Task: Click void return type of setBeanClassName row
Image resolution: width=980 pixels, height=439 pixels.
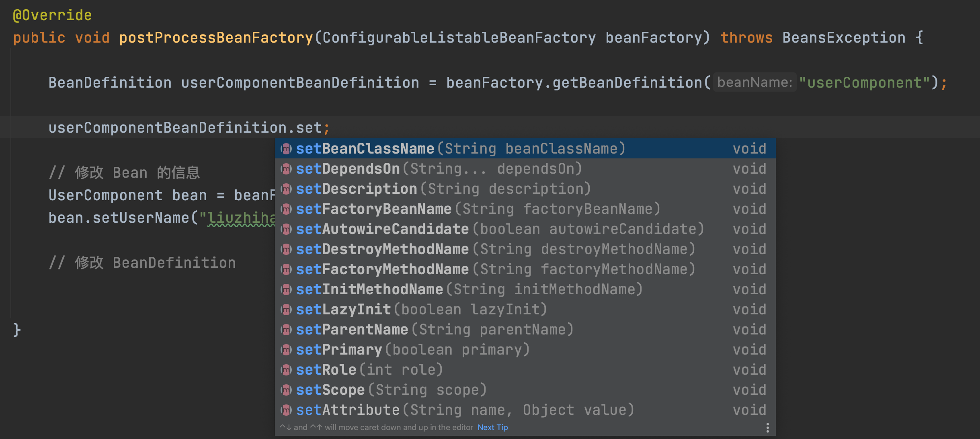Action: [749, 149]
